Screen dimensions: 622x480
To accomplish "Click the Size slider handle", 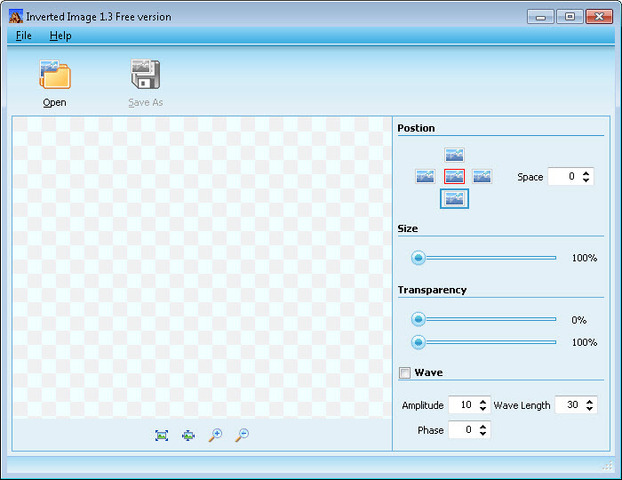I will click(x=418, y=258).
